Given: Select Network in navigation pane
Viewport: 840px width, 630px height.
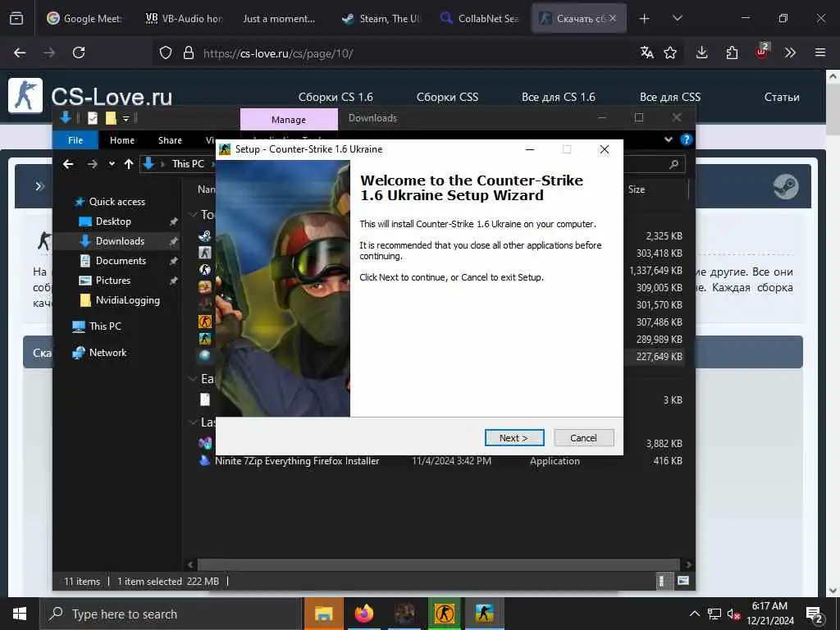Looking at the screenshot, I should click(x=107, y=353).
